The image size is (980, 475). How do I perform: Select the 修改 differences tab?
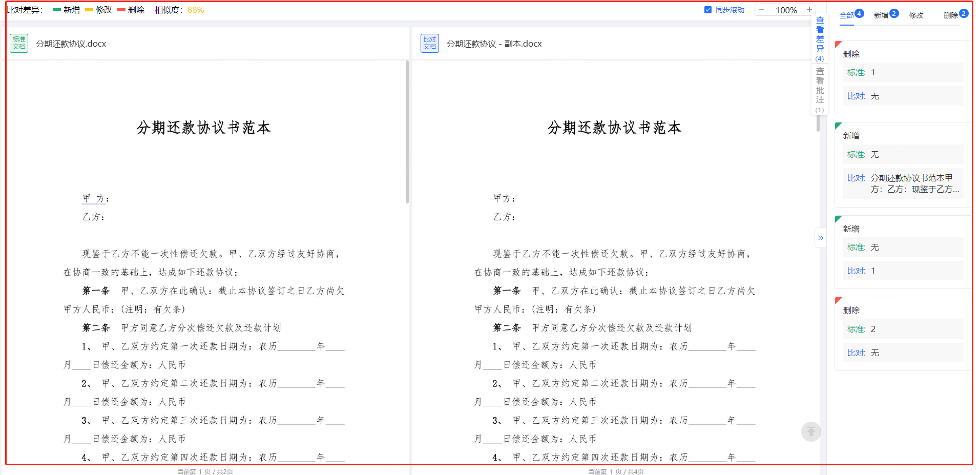pos(916,15)
